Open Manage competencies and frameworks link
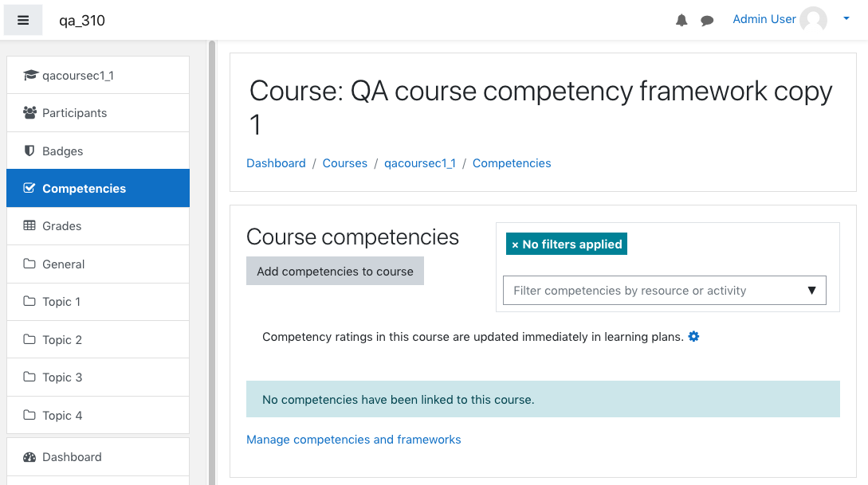 pos(353,439)
